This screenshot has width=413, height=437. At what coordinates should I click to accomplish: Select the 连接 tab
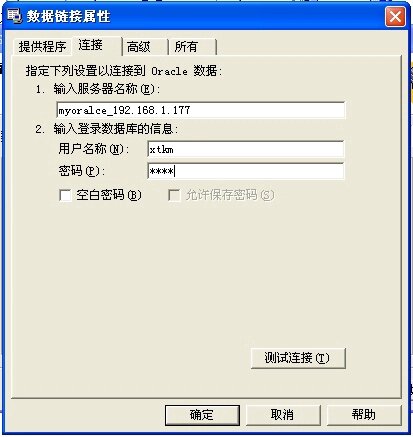(96, 45)
